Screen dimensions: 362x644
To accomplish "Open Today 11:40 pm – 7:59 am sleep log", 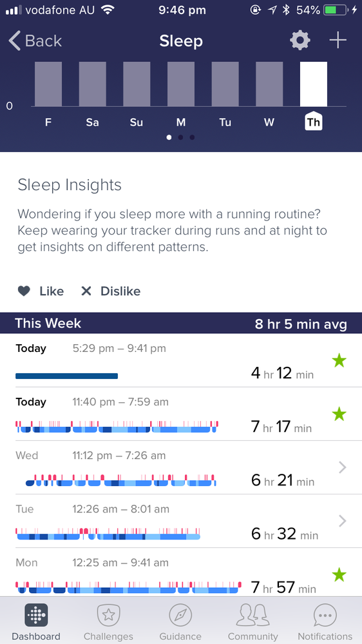I will (x=181, y=414).
